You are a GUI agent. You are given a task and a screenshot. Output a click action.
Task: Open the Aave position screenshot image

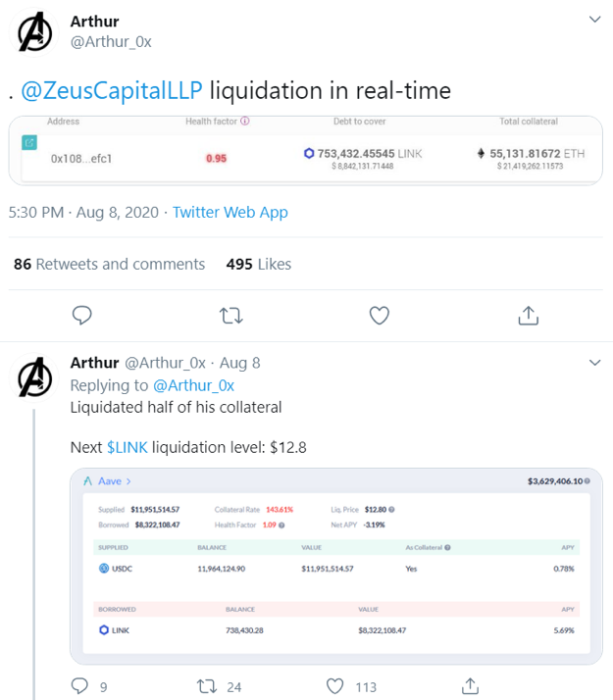point(336,566)
